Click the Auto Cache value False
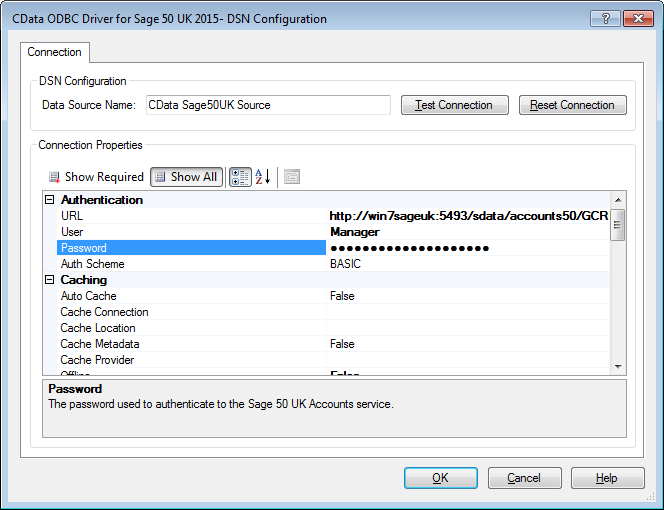664x510 pixels. coord(468,296)
